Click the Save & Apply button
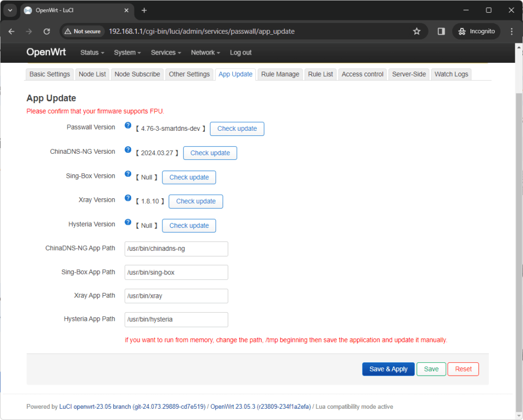The width and height of the screenshot is (523, 420). [388, 369]
